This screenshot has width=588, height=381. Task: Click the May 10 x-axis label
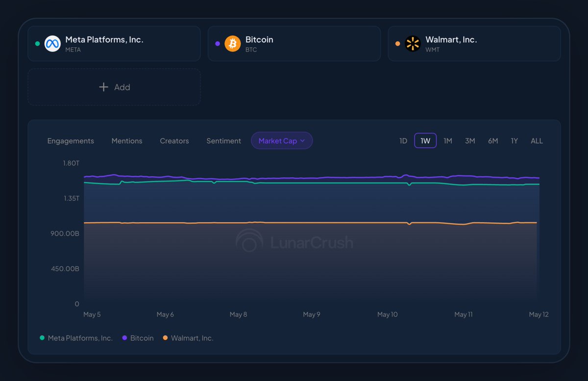[388, 314]
